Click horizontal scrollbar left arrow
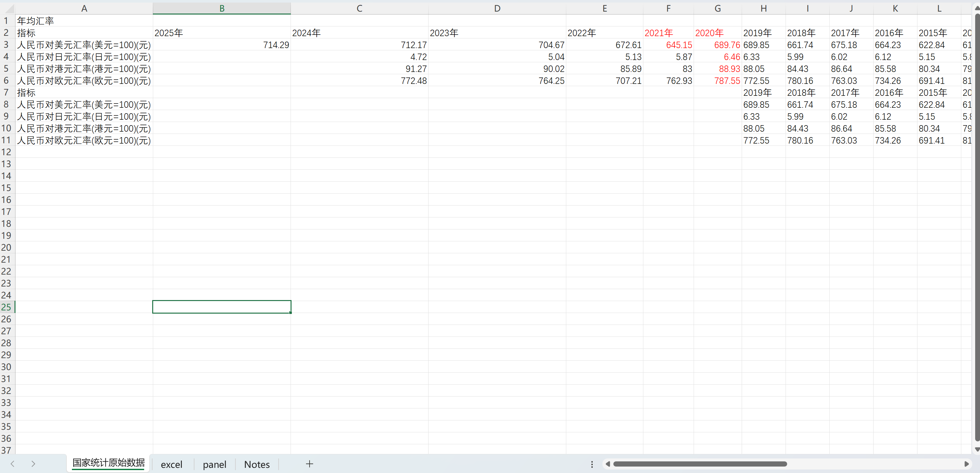The height and width of the screenshot is (473, 980). (608, 464)
